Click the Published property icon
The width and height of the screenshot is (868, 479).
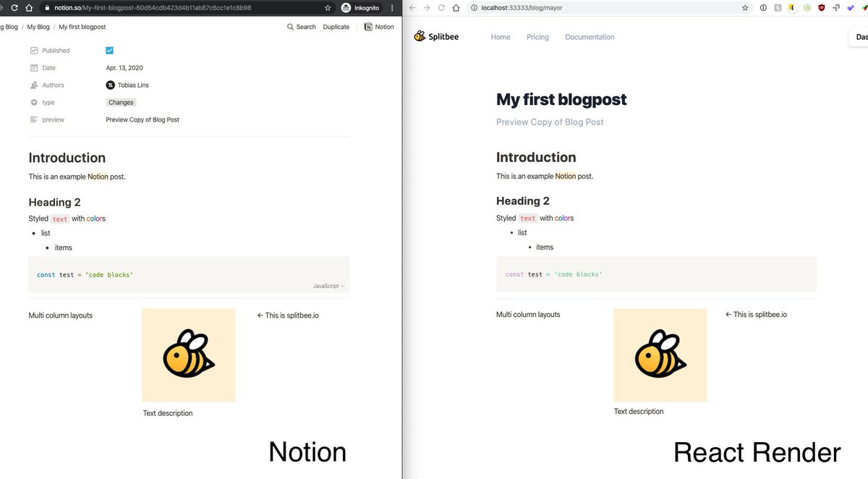click(x=34, y=51)
